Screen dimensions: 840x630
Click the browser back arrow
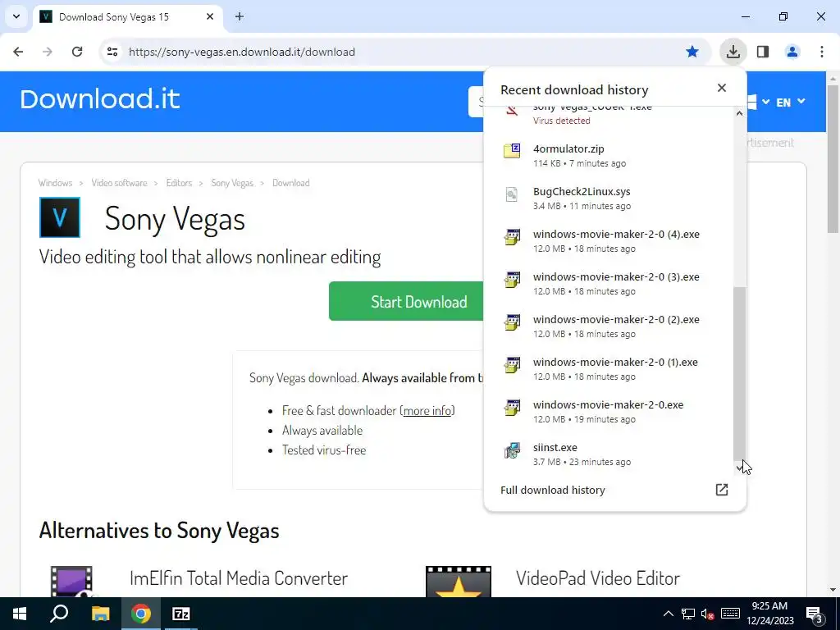[18, 52]
